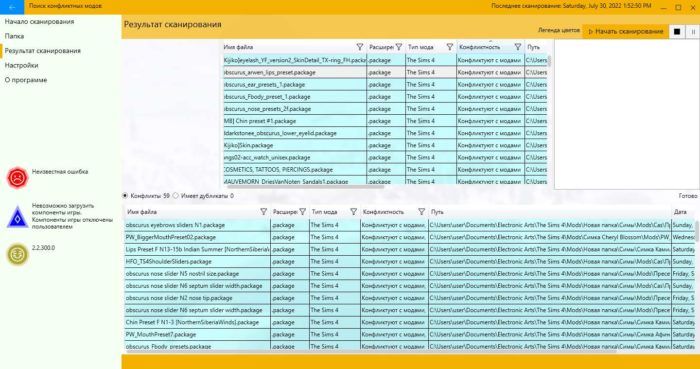700x369 pixels.
Task: Click path cell of PW_BiggerMouthPreset02 row
Action: point(550,237)
